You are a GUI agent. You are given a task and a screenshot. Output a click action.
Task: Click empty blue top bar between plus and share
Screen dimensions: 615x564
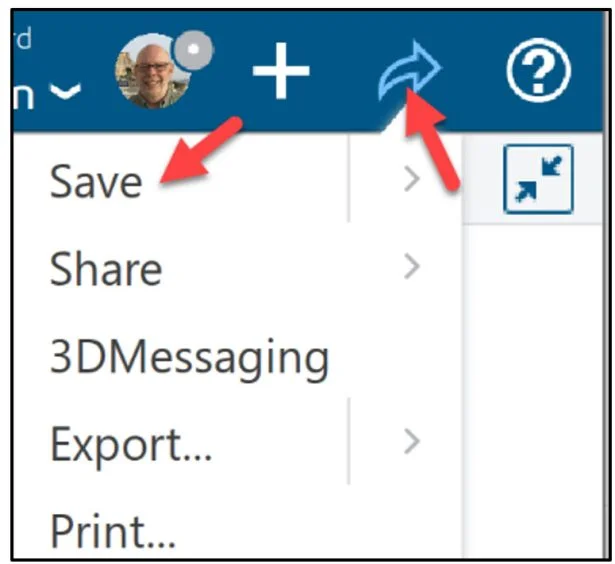coord(343,71)
